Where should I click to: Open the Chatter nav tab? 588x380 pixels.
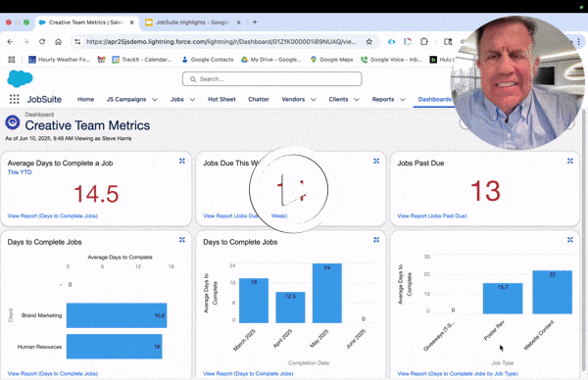pyautogui.click(x=259, y=99)
